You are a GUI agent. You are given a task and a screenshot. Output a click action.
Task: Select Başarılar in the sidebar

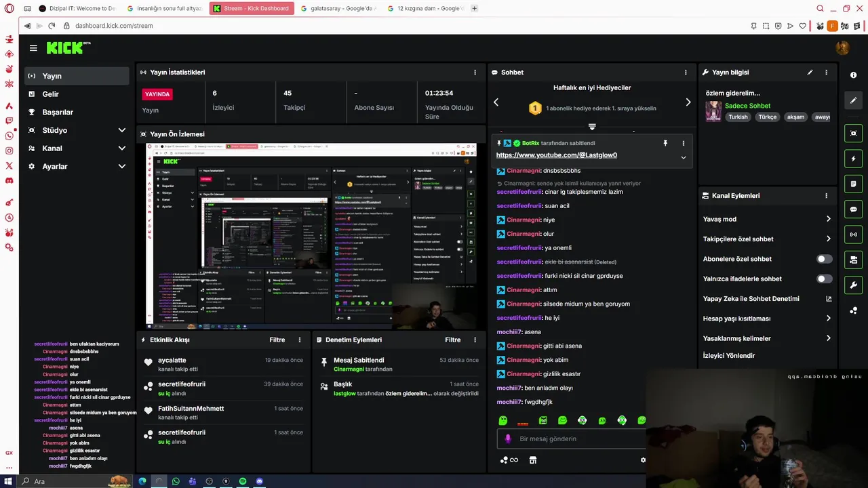77,112
